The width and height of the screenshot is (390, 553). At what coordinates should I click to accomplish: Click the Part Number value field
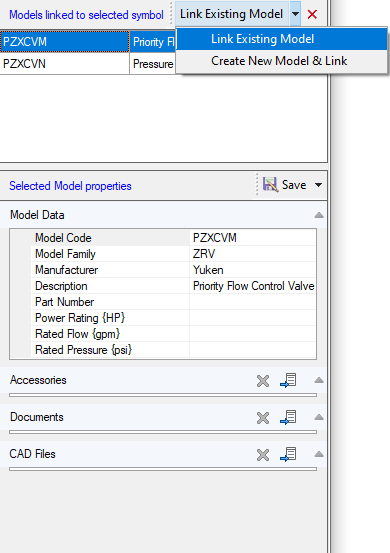tap(253, 302)
